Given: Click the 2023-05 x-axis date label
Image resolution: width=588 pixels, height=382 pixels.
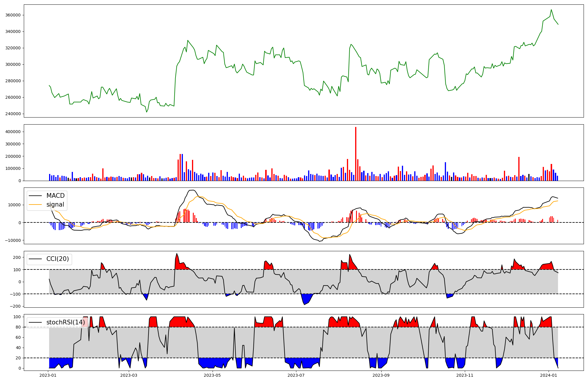Looking at the screenshot, I should 212,375.
